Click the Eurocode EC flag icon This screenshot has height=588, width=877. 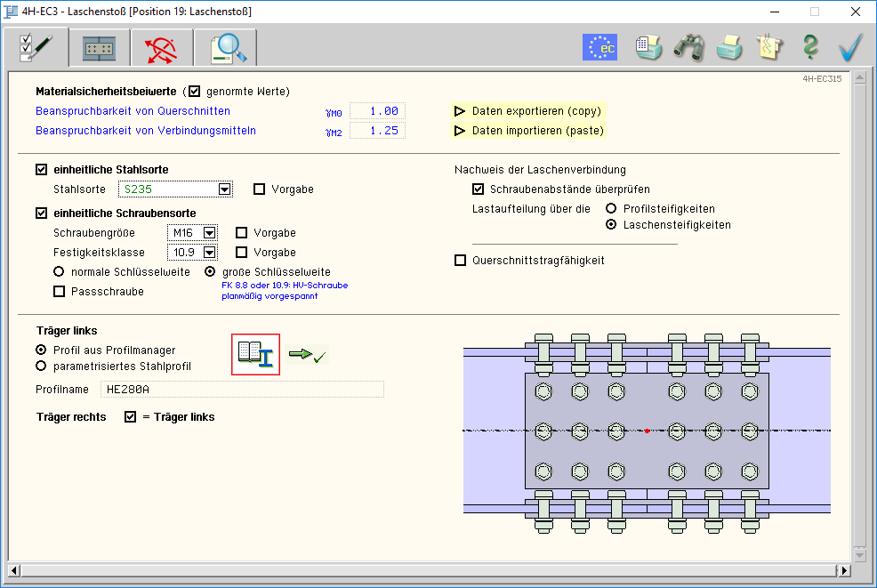[599, 47]
